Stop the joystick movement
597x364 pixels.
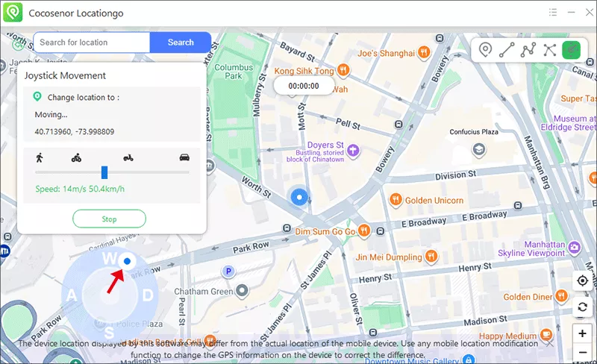[109, 219]
